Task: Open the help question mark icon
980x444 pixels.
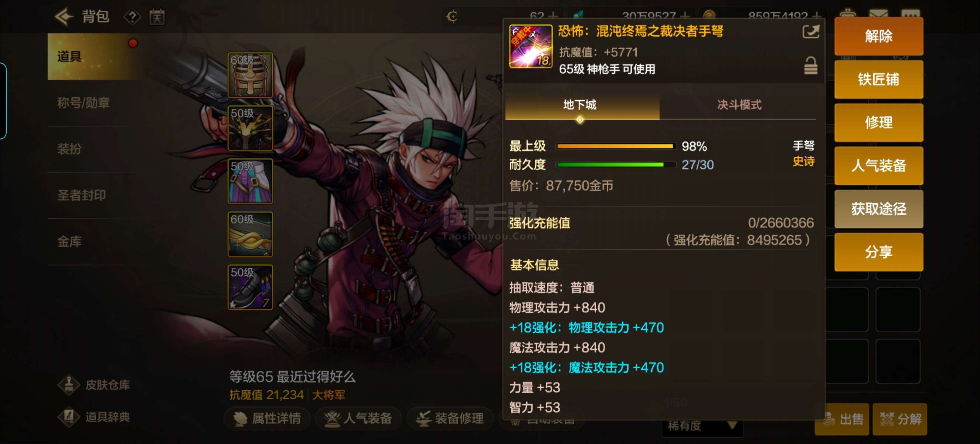Action: [x=132, y=17]
